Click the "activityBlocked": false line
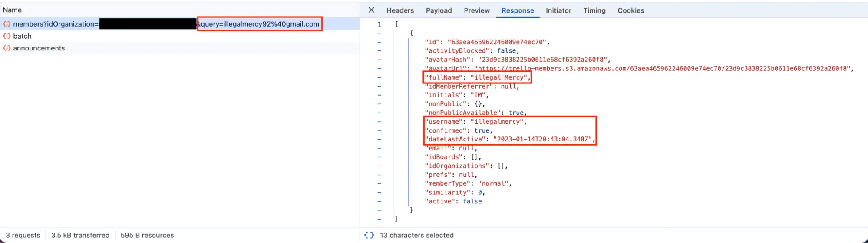868x243 pixels. (472, 51)
